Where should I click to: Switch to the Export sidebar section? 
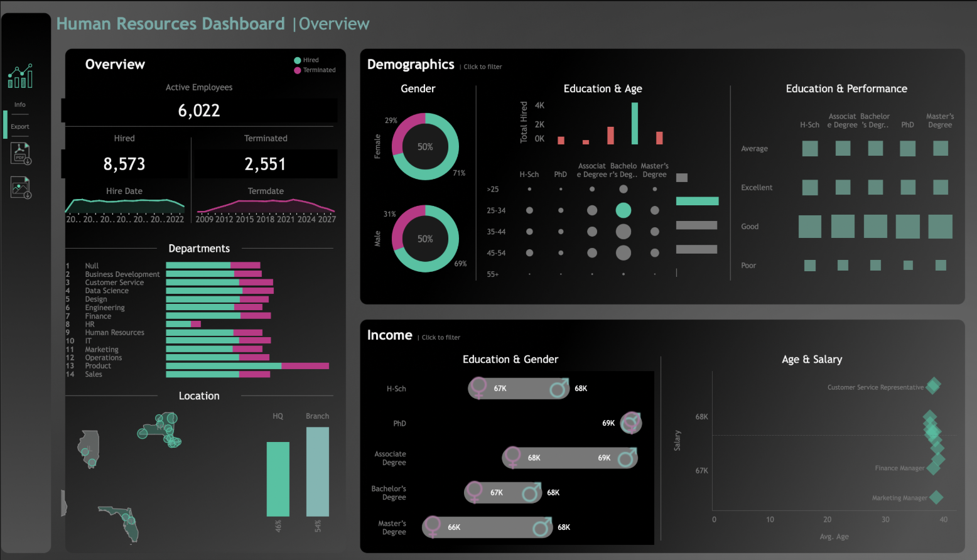click(19, 126)
